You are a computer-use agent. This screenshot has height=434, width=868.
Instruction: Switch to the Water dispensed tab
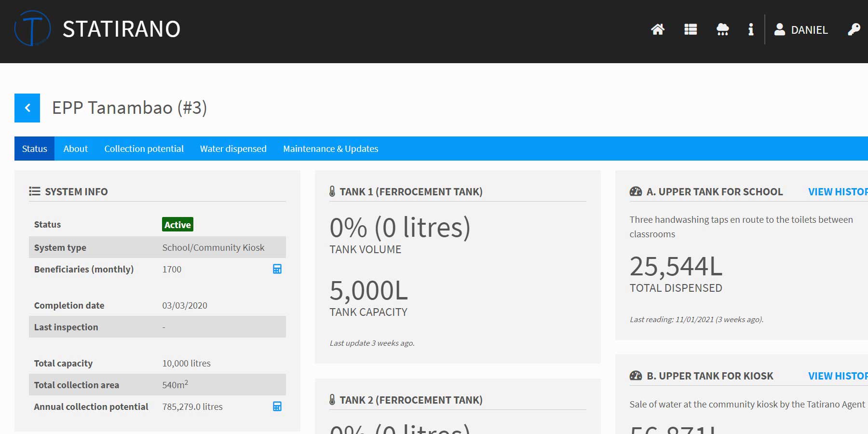click(x=233, y=149)
